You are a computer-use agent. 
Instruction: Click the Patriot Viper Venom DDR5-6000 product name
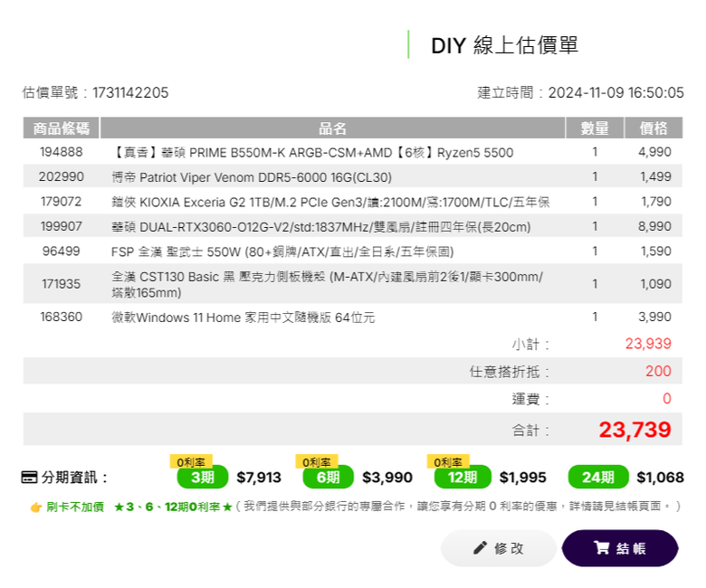pyautogui.click(x=252, y=177)
